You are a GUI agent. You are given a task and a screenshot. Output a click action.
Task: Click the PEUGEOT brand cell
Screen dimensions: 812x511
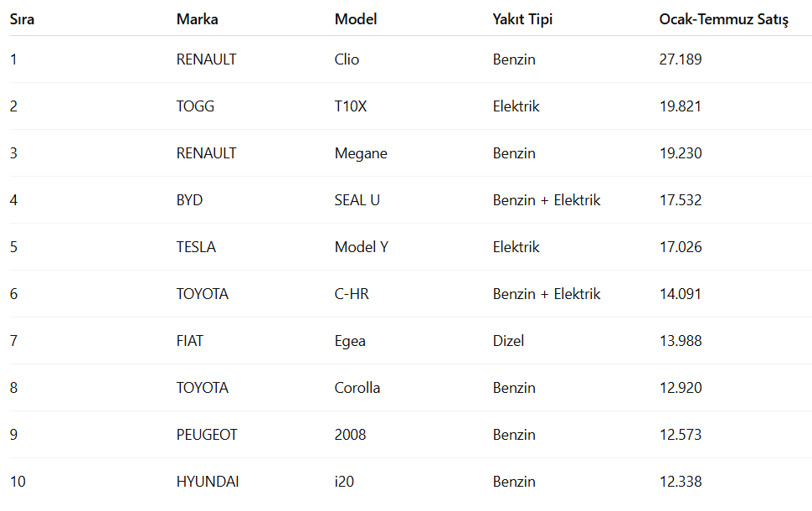click(207, 435)
